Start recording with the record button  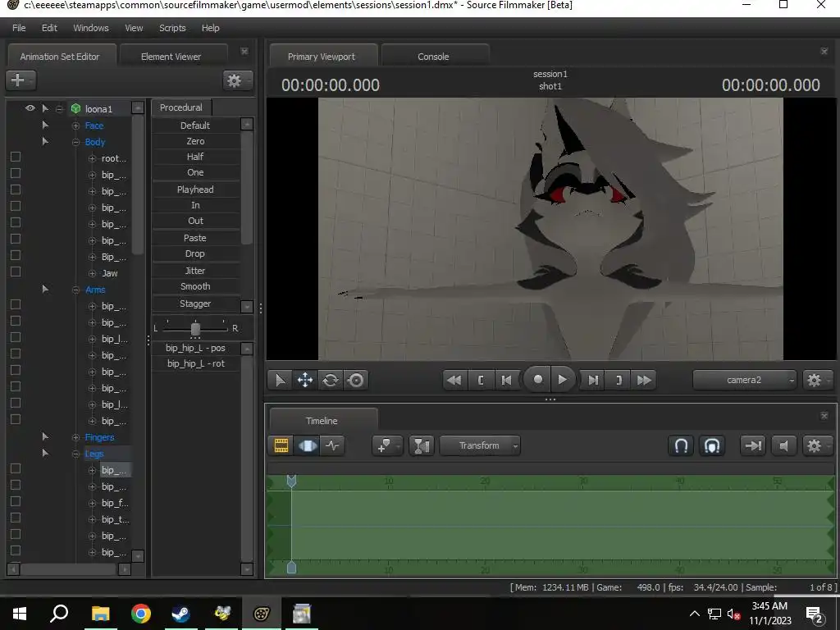click(x=537, y=379)
